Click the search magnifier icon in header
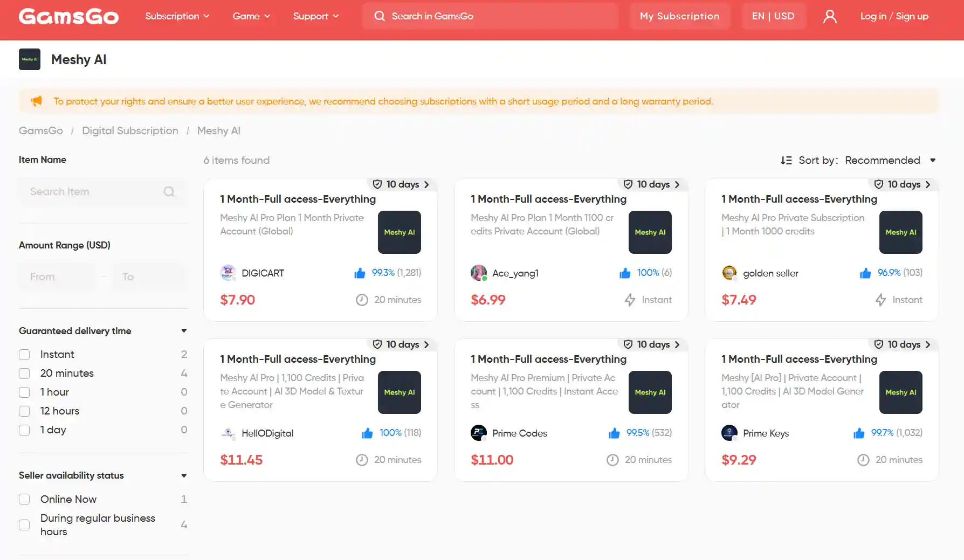The width and height of the screenshot is (964, 560). click(380, 16)
